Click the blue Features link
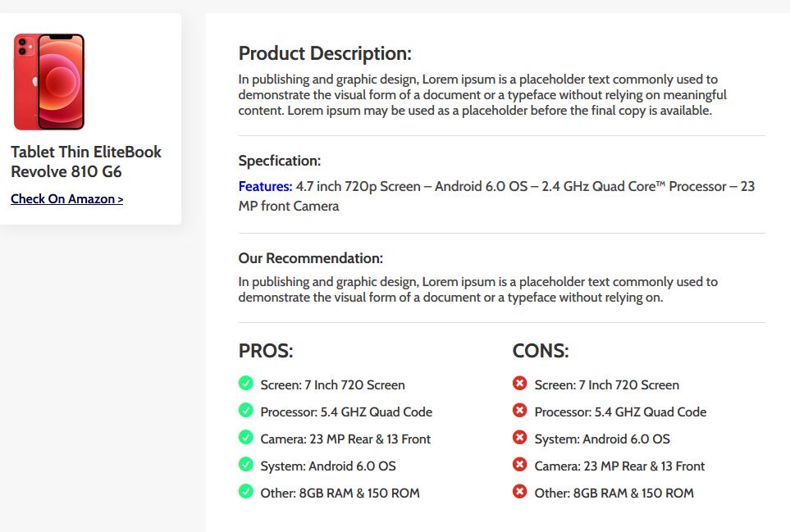790x532 pixels. (x=265, y=186)
